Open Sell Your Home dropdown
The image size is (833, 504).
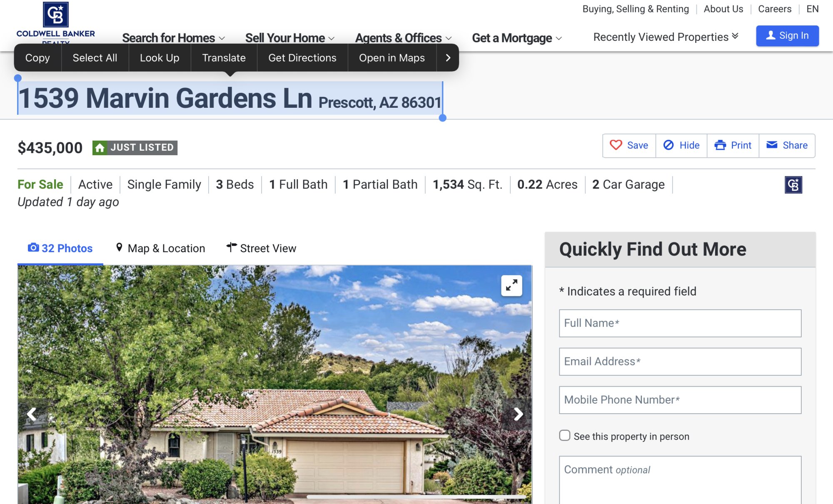coord(290,38)
